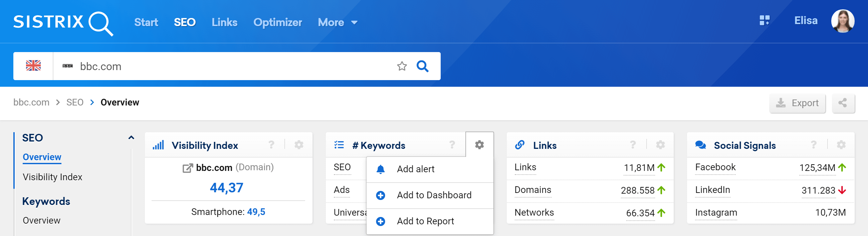Expand the More dropdown menu
This screenshot has height=236, width=868.
[338, 22]
